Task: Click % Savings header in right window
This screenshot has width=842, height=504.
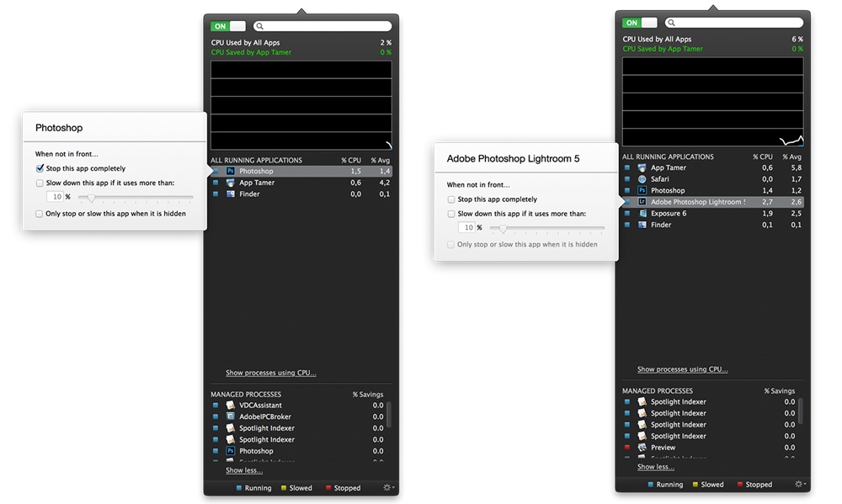Action: pos(780,390)
